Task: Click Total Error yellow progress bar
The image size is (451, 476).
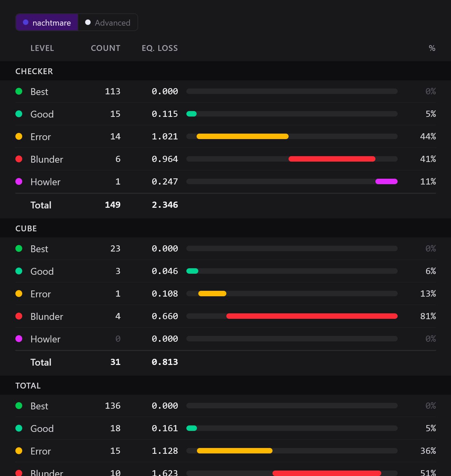Action: coord(235,451)
